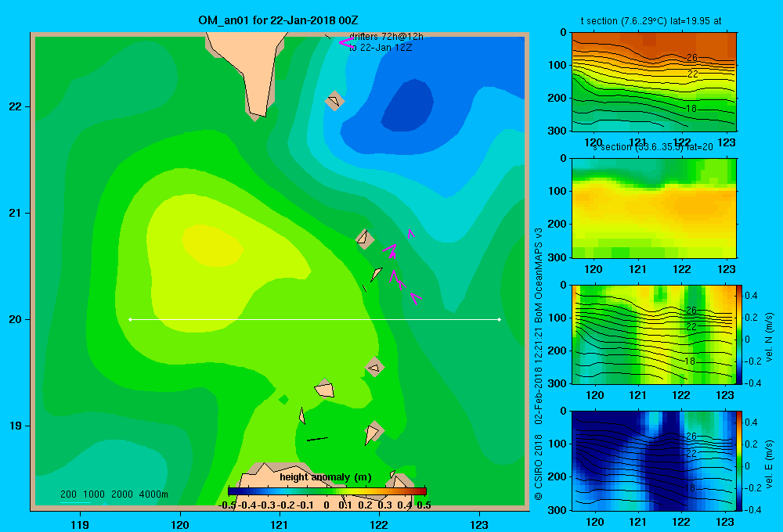This screenshot has height=532, width=783.
Task: Click latitude label "19" on main map axis
Action: [15, 426]
